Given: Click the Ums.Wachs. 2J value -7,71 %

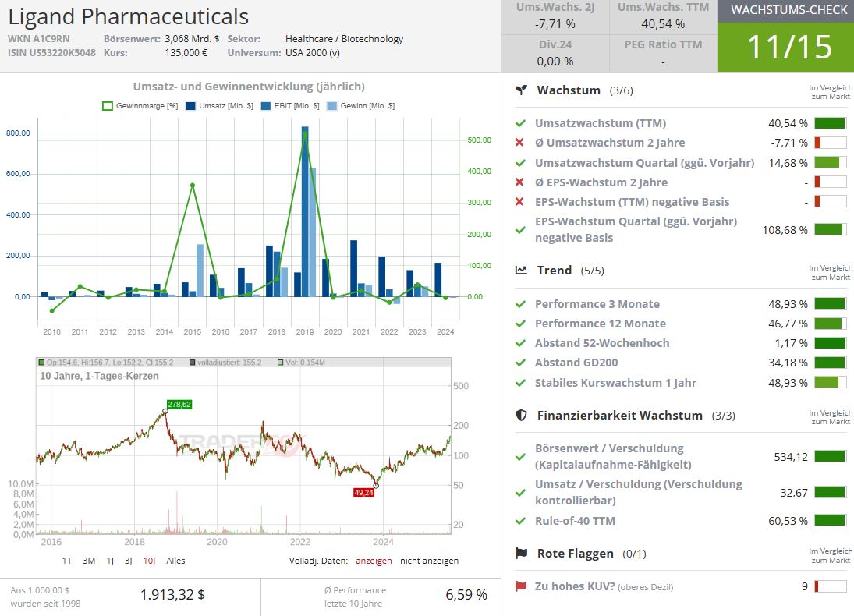Looking at the screenshot, I should point(555,24).
